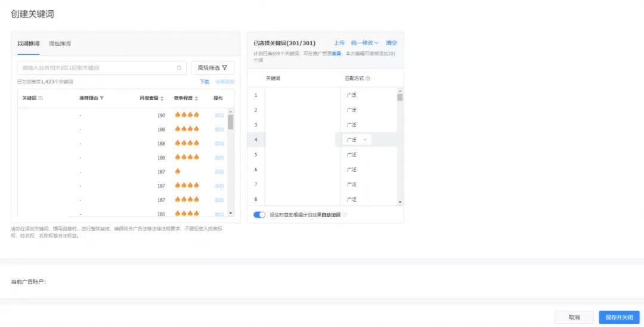Click the 下载 link above keyword table
Image resolution: width=644 pixels, height=327 pixels.
(x=205, y=82)
